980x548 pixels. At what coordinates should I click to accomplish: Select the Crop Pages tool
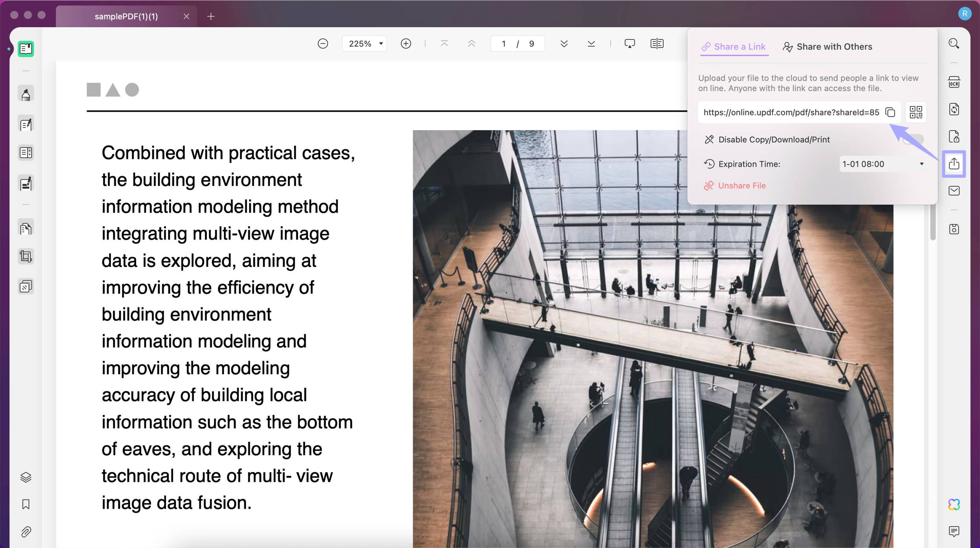(x=26, y=256)
